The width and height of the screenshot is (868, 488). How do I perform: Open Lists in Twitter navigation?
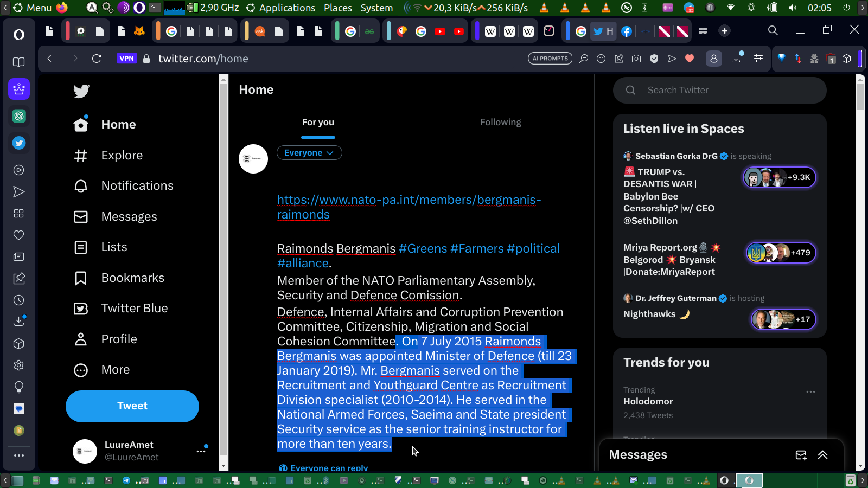(x=100, y=247)
